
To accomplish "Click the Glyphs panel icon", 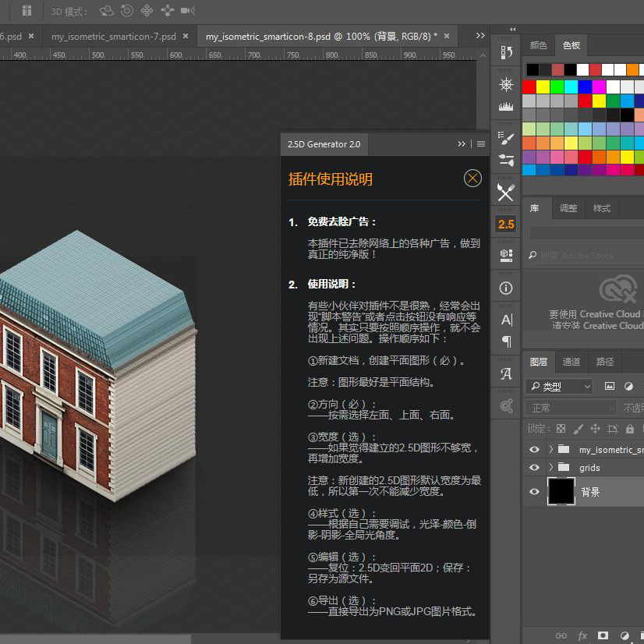I will coord(506,374).
